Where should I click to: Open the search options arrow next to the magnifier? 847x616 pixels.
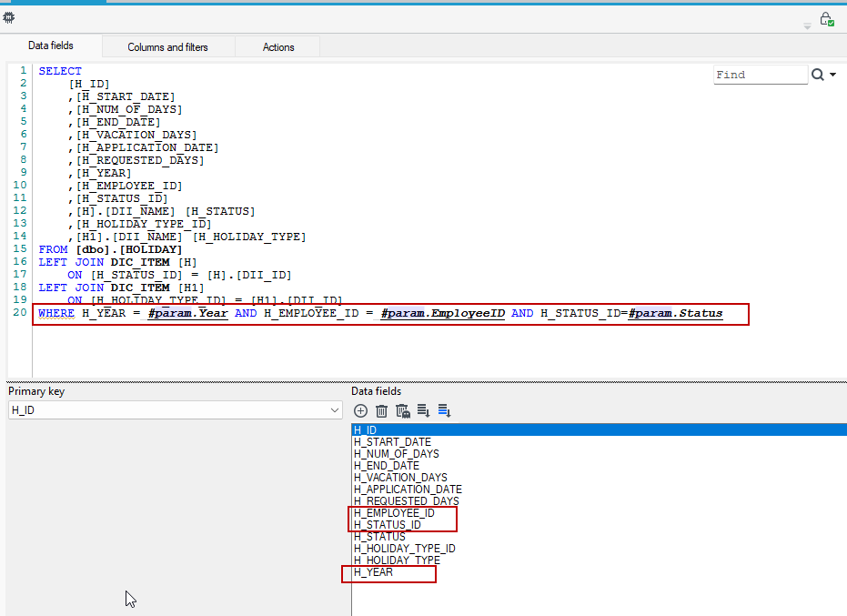tap(833, 75)
